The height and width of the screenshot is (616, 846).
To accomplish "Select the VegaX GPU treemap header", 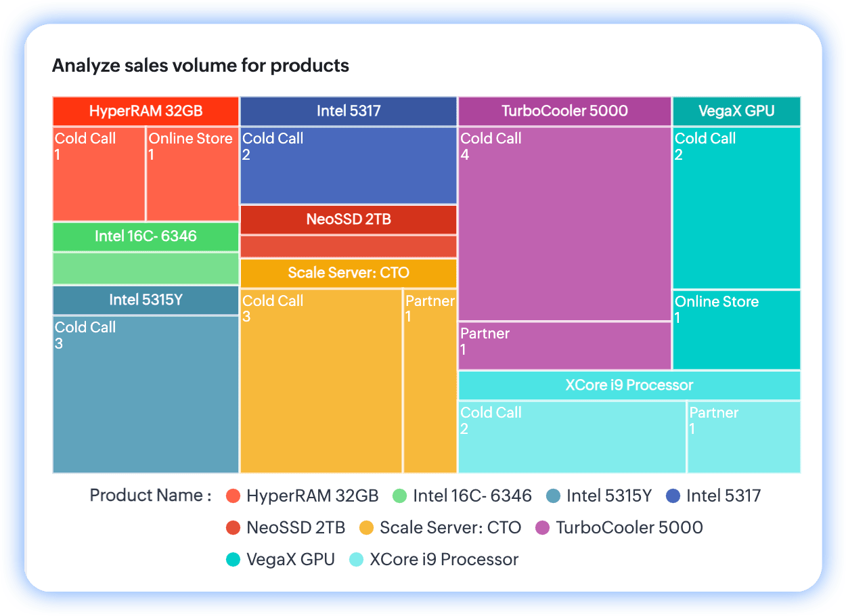I will pyautogui.click(x=736, y=111).
